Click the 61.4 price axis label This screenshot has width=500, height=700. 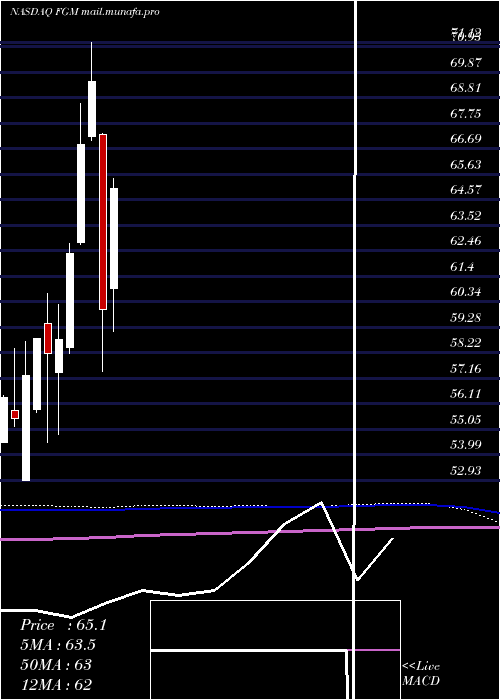pos(462,267)
